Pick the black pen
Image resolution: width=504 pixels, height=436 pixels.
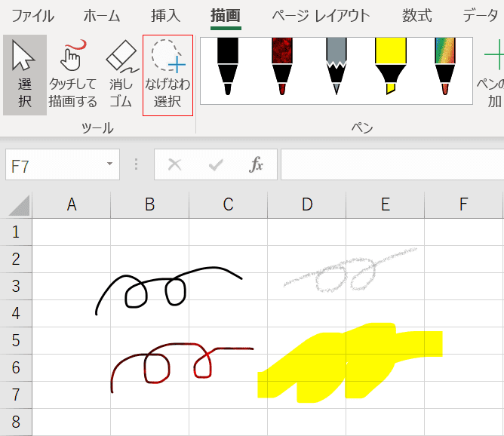[x=228, y=66]
